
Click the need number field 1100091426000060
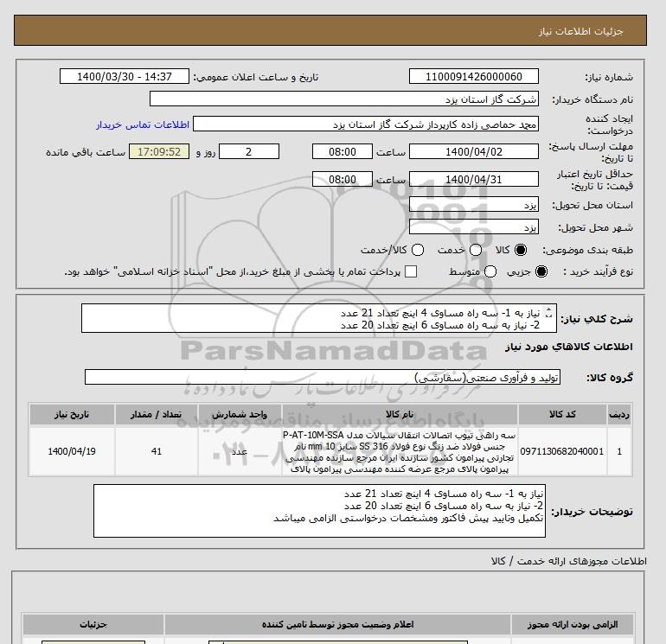474,76
